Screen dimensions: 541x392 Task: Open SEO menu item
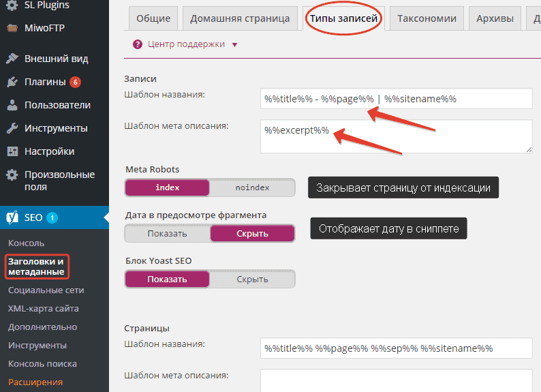(55, 217)
